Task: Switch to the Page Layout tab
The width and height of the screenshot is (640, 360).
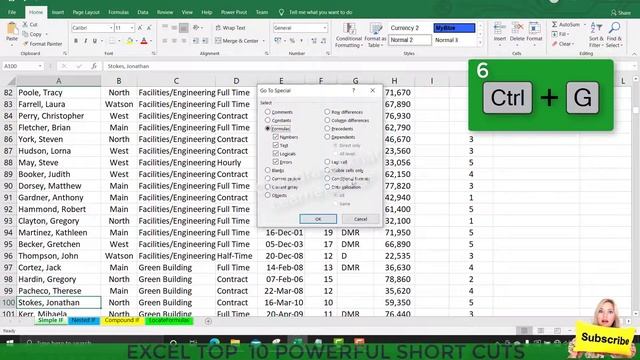Action: pyautogui.click(x=86, y=12)
